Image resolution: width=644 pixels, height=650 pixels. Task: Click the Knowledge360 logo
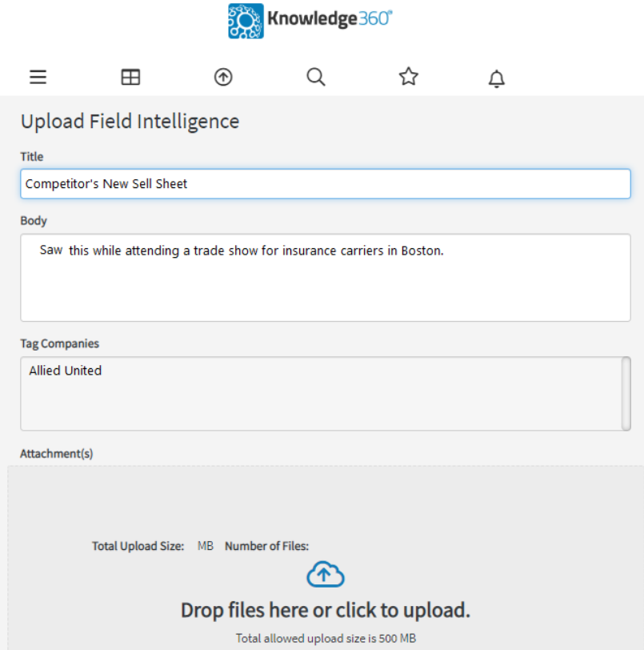310,21
